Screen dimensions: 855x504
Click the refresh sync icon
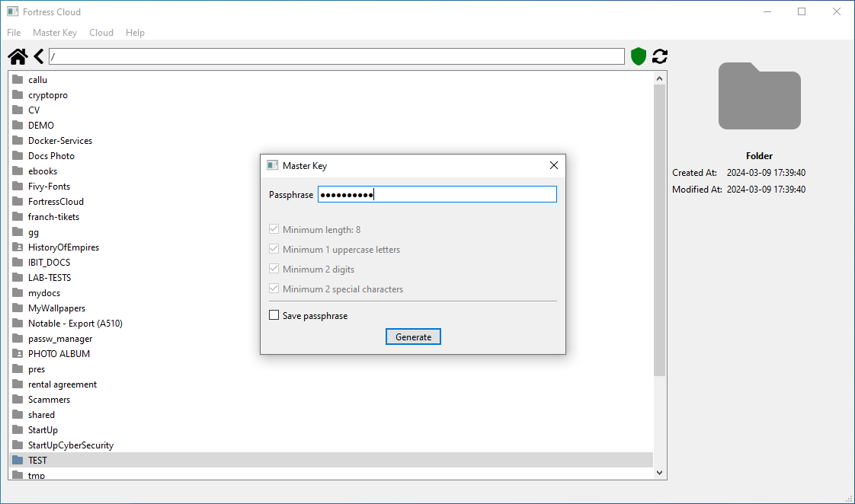point(659,56)
